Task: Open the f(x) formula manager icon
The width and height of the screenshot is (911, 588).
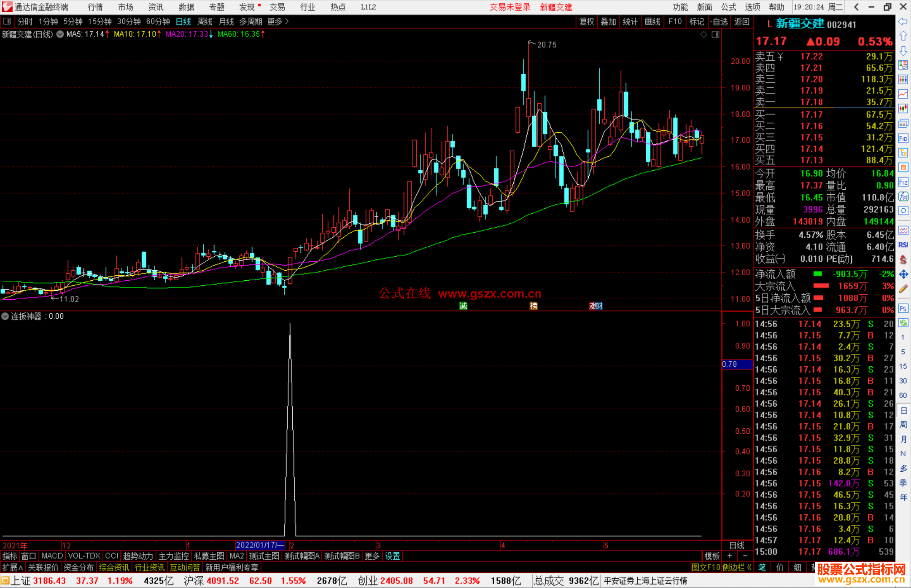Action: pyautogui.click(x=903, y=196)
